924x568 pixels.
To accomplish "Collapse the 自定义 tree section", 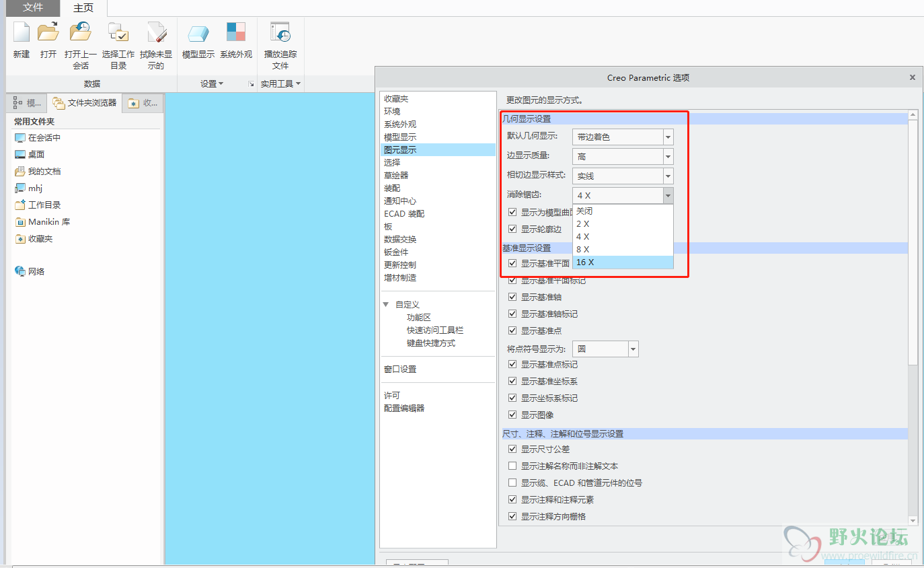I will tap(386, 304).
